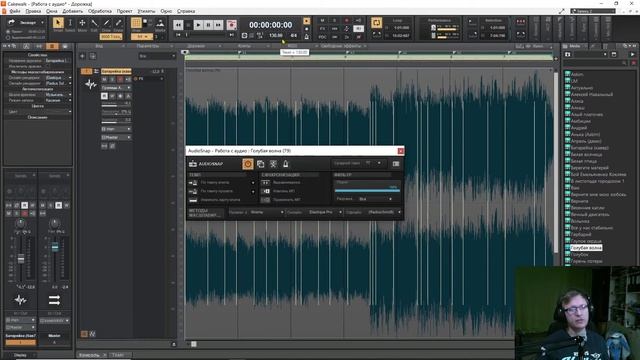Open the Справка menu
The height and width of the screenshot is (360, 640).
coord(186,11)
